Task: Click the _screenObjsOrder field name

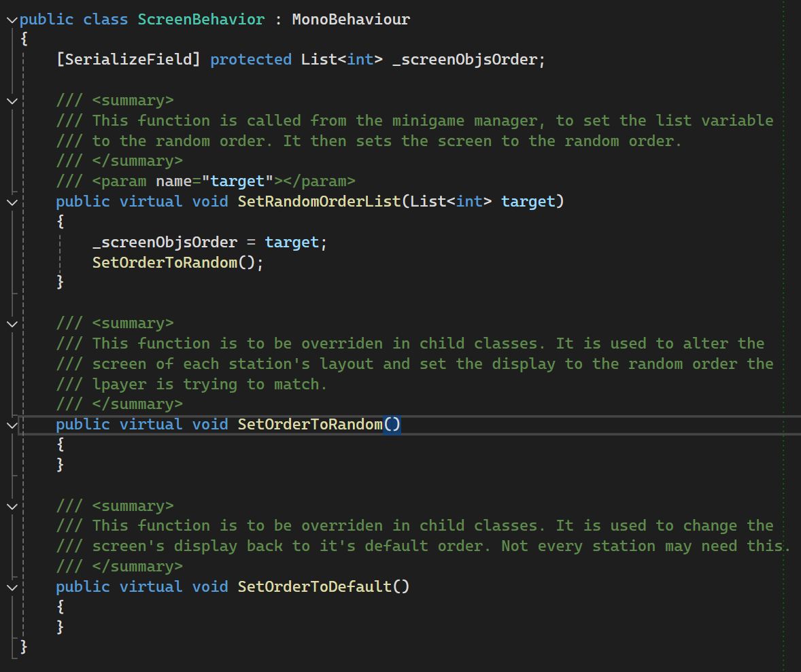Action: [x=468, y=59]
